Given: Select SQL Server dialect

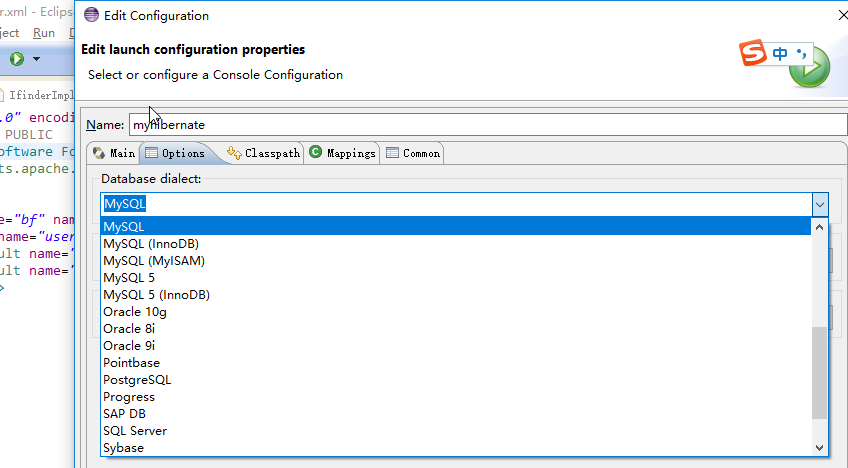Looking at the screenshot, I should click(456, 431).
